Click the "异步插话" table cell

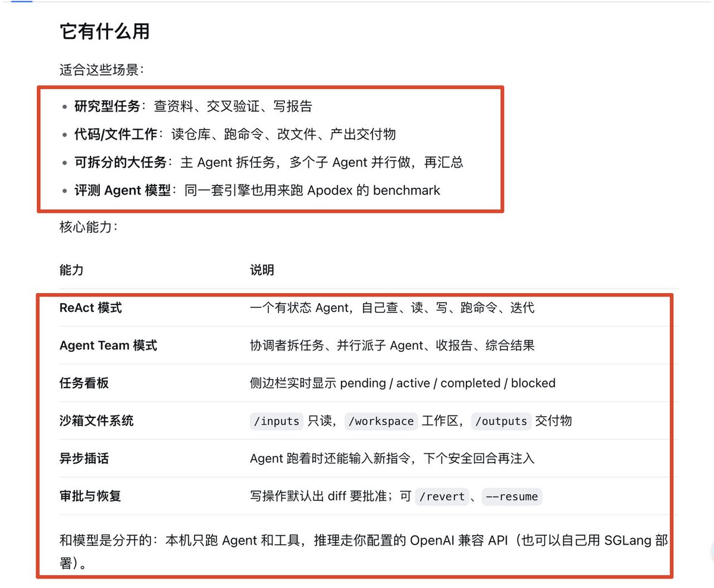[x=84, y=458]
